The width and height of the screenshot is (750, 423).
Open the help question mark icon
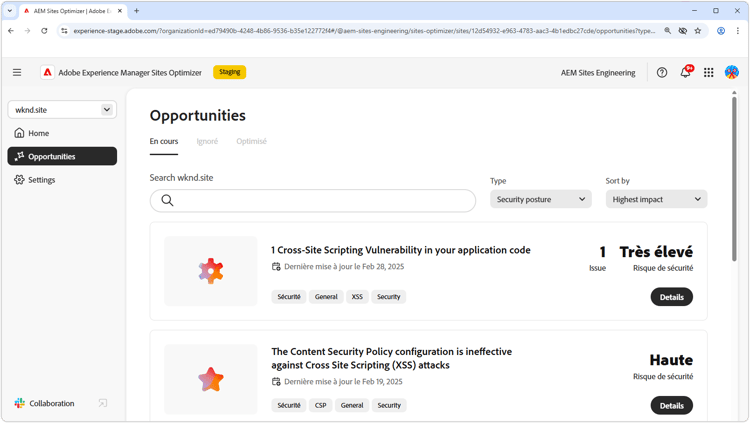pos(662,72)
